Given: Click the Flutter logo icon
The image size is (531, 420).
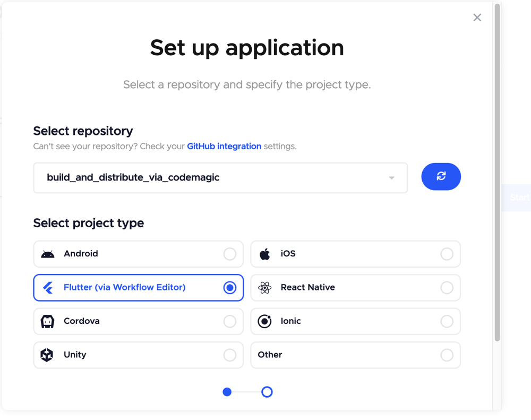Looking at the screenshot, I should (x=48, y=288).
